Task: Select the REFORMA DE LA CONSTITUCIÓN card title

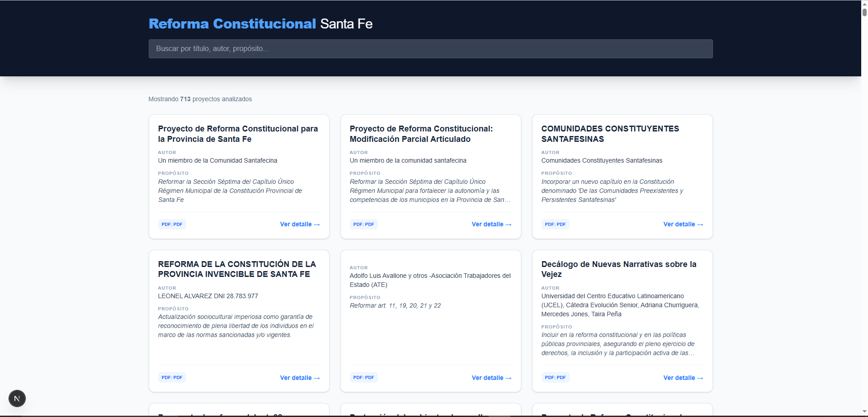Action: (237, 269)
